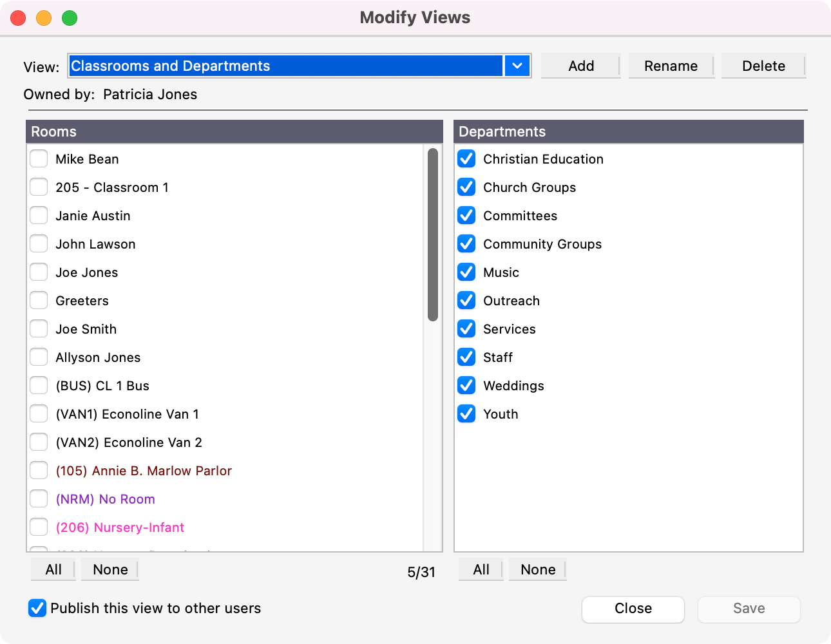Image resolution: width=831 pixels, height=644 pixels.
Task: Select All departments button
Action: click(x=481, y=570)
